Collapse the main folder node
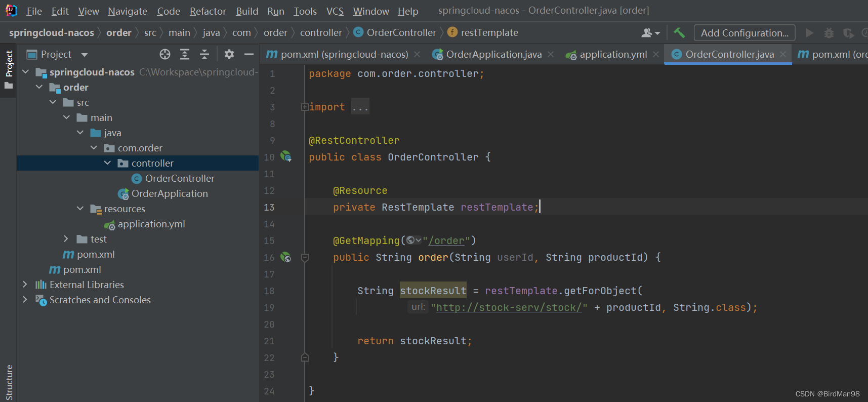 click(66, 117)
